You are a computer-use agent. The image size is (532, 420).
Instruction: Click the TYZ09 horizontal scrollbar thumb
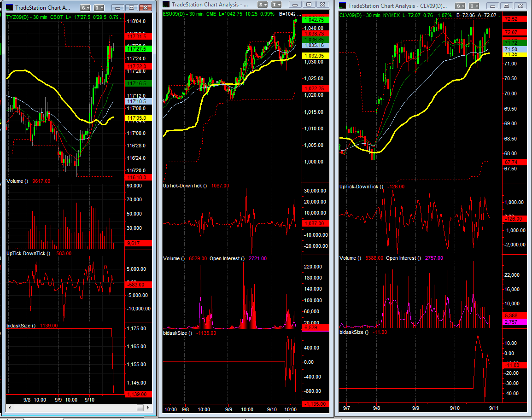pos(140,408)
